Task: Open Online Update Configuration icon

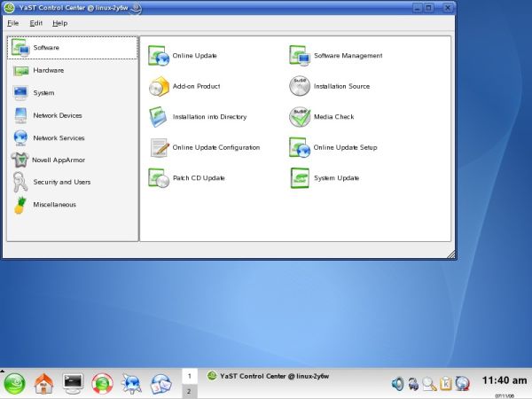Action: 159,147
